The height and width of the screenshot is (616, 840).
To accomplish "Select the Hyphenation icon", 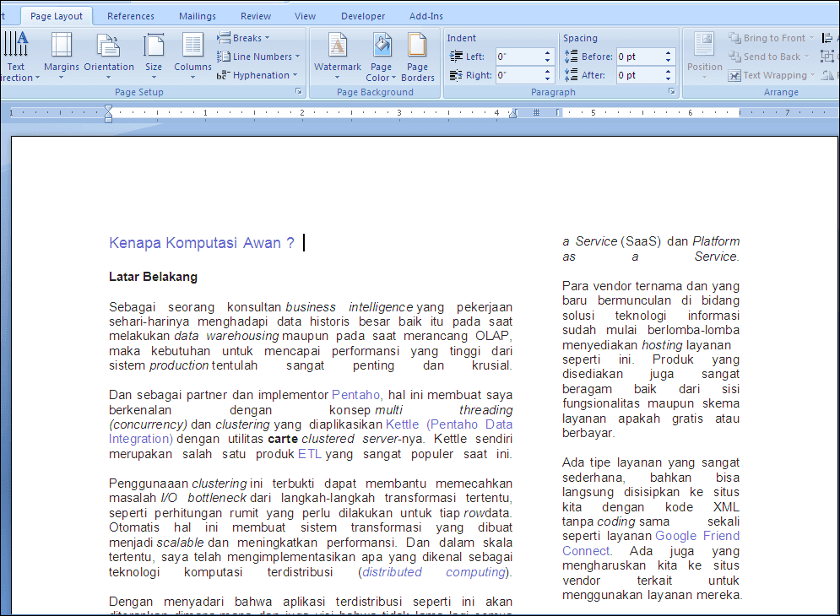I will (257, 74).
